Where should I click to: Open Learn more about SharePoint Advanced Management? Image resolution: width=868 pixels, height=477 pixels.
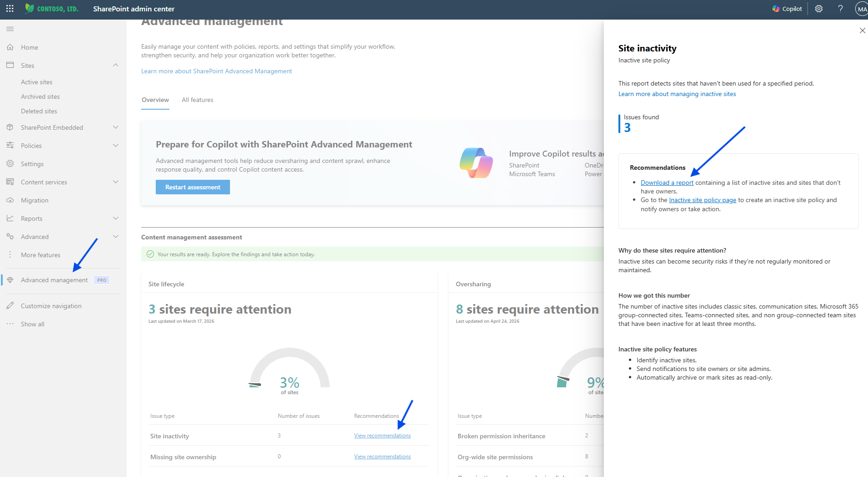point(216,71)
